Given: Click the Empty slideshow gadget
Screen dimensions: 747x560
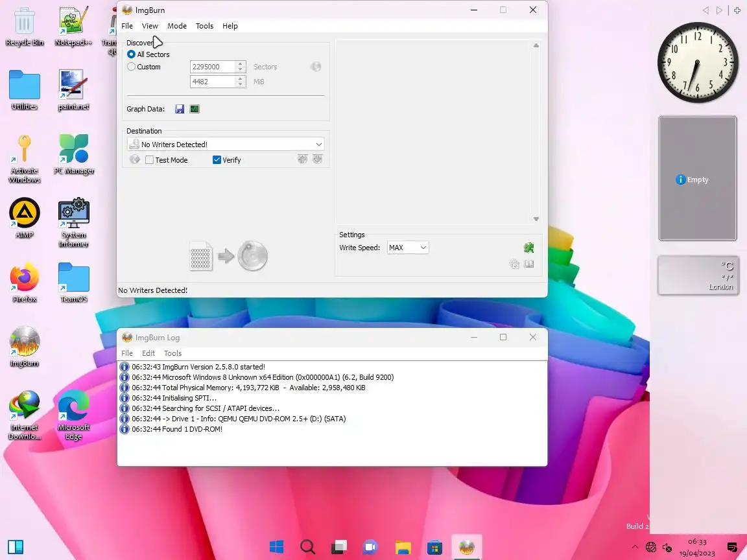Looking at the screenshot, I should 698,178.
